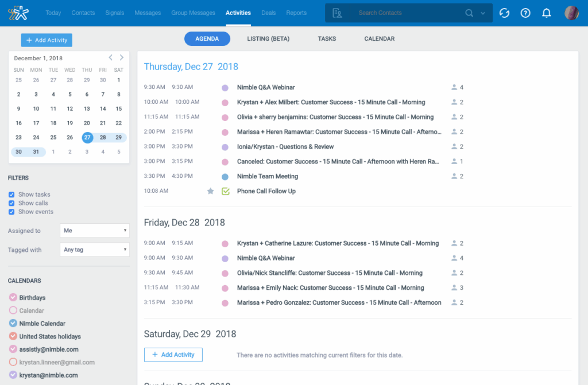The width and height of the screenshot is (588, 385).
Task: Click attendees icon for Nimble Team Meeting
Action: [454, 176]
